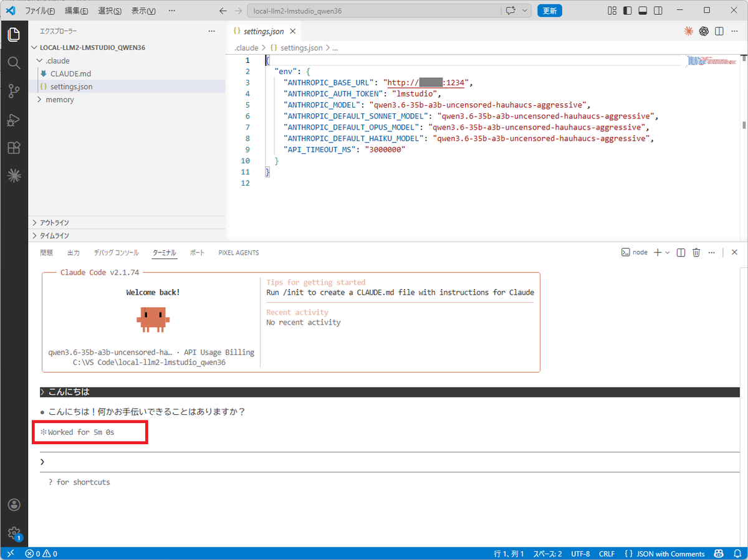This screenshot has height=560, width=748.
Task: Switch to the 出力 panel tab
Action: (x=73, y=252)
